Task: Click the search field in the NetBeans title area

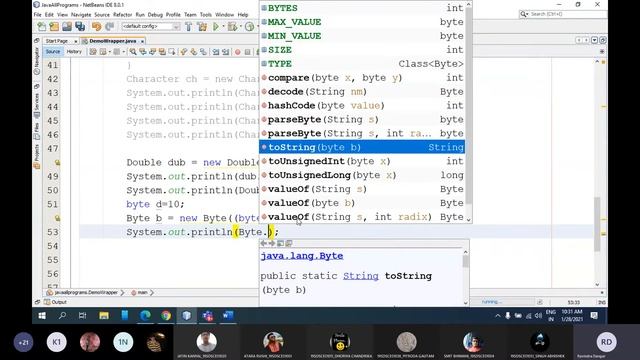Action: point(563,14)
